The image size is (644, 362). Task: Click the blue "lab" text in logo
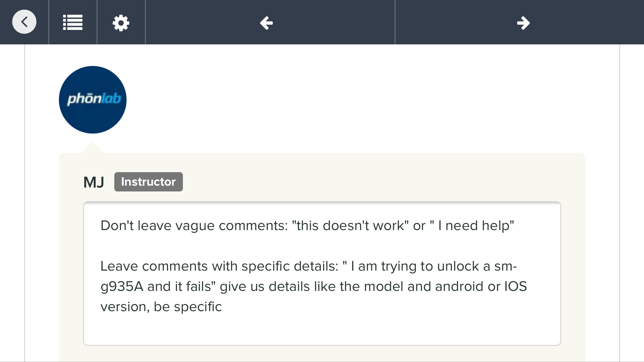[111, 98]
